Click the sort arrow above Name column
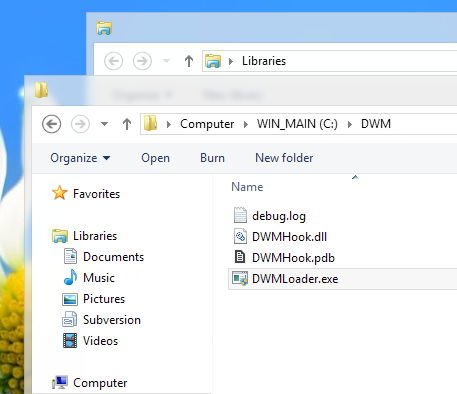Viewport: 457px width, 394px height. tap(355, 177)
